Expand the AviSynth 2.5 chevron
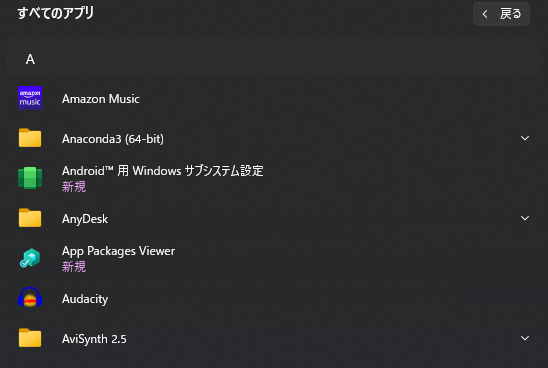This screenshot has height=368, width=548. coord(525,338)
